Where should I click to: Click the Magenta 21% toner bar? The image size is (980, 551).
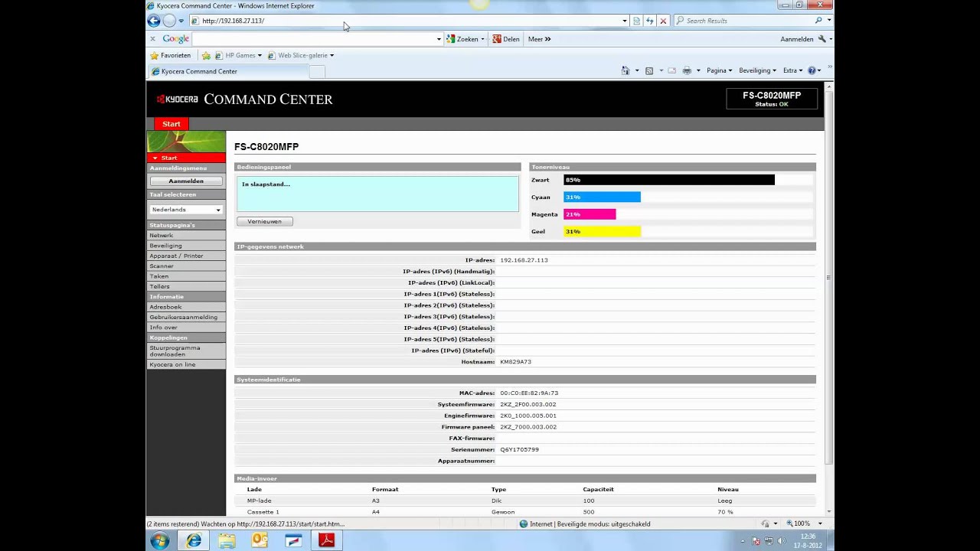coord(590,214)
